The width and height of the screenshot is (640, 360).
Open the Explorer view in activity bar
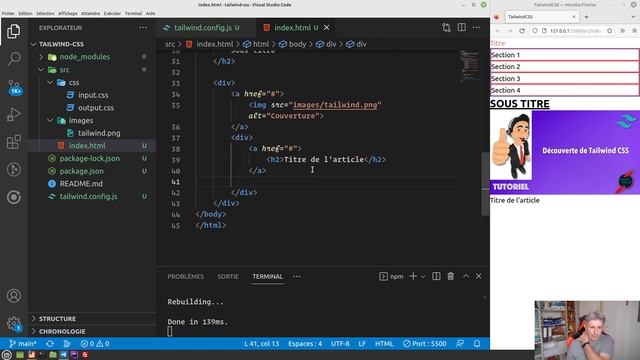(x=13, y=31)
